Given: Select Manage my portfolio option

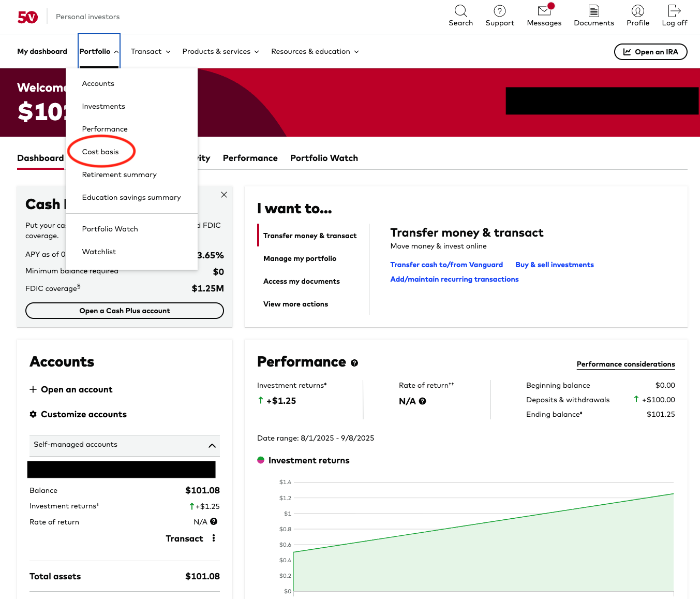Looking at the screenshot, I should click(300, 258).
